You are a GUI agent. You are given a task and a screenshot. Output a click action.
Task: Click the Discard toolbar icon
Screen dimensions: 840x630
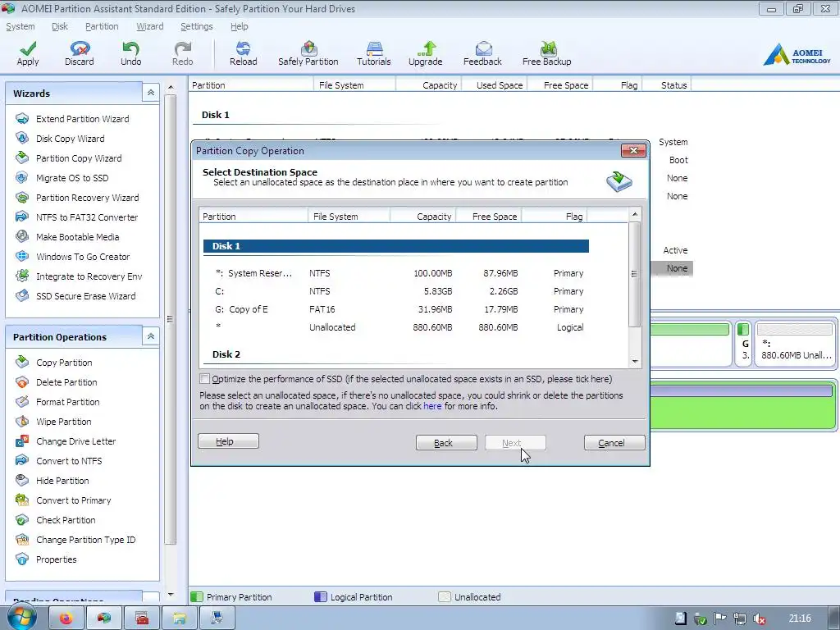click(80, 53)
